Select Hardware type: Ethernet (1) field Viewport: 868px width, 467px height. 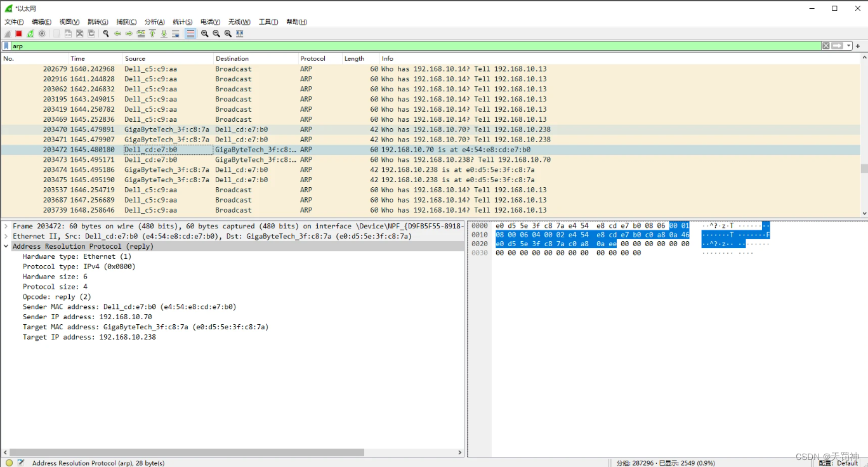77,257
